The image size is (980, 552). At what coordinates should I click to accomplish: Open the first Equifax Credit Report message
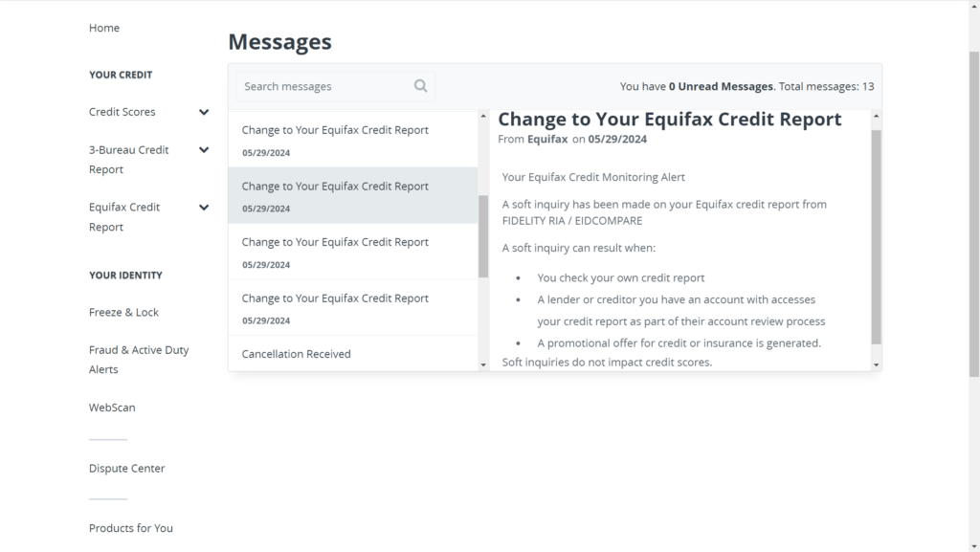coord(353,140)
